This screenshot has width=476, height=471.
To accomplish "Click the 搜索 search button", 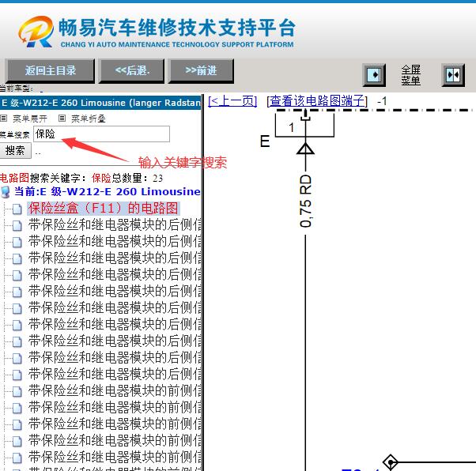I will 15,150.
